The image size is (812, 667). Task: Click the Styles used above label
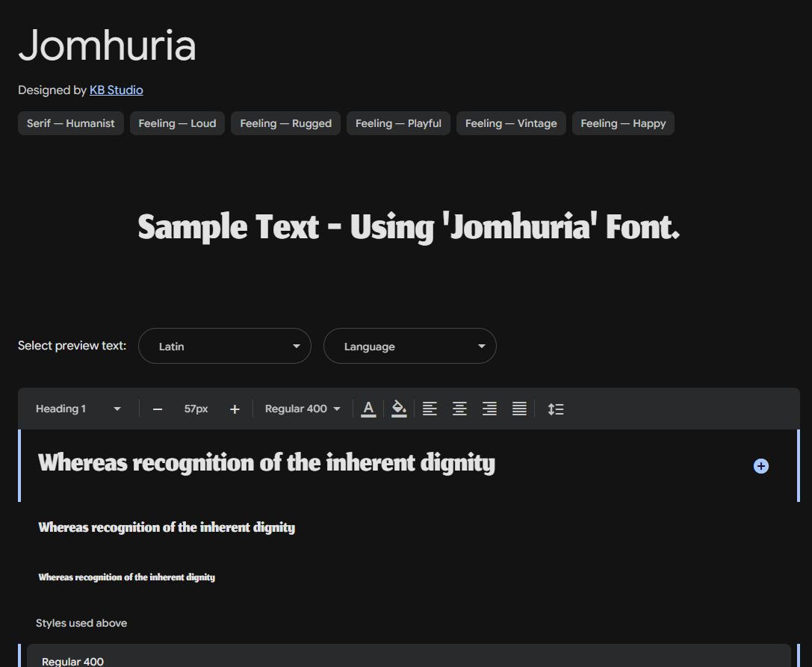click(x=81, y=623)
